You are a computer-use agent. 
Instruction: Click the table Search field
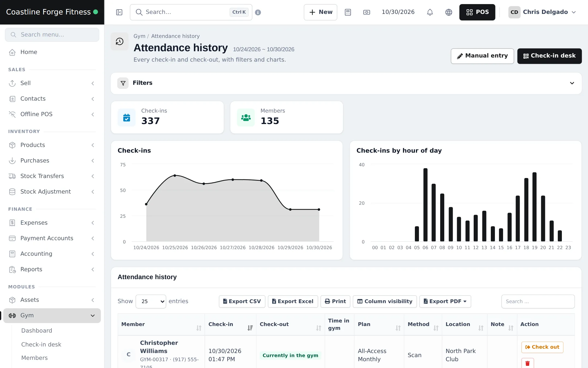[x=538, y=301]
